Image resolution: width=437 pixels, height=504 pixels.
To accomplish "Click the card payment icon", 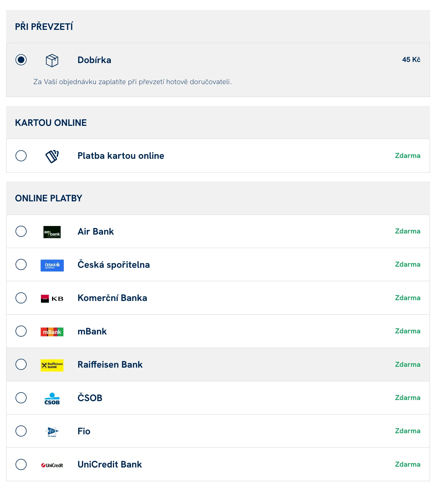I will pyautogui.click(x=52, y=156).
